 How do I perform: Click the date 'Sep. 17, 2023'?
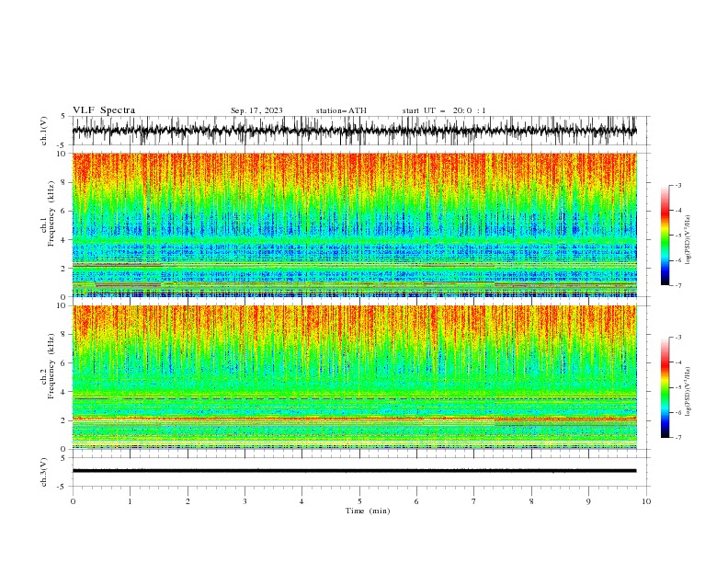[x=256, y=110]
